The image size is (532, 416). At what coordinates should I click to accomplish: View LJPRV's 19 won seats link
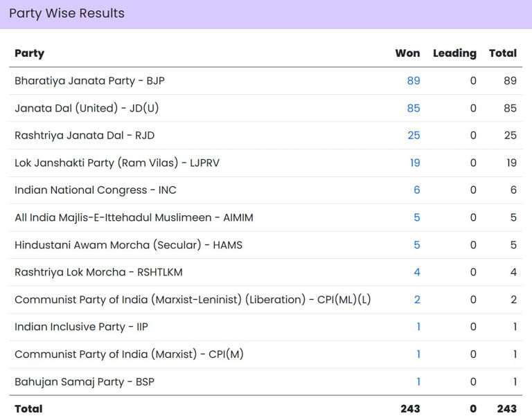click(x=414, y=163)
